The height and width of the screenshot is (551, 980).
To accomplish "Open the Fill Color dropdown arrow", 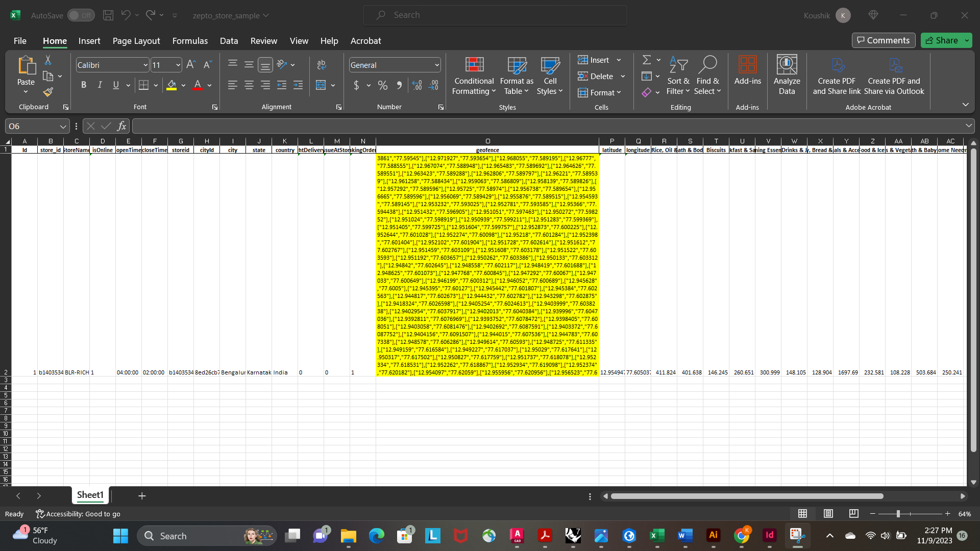I will (184, 85).
